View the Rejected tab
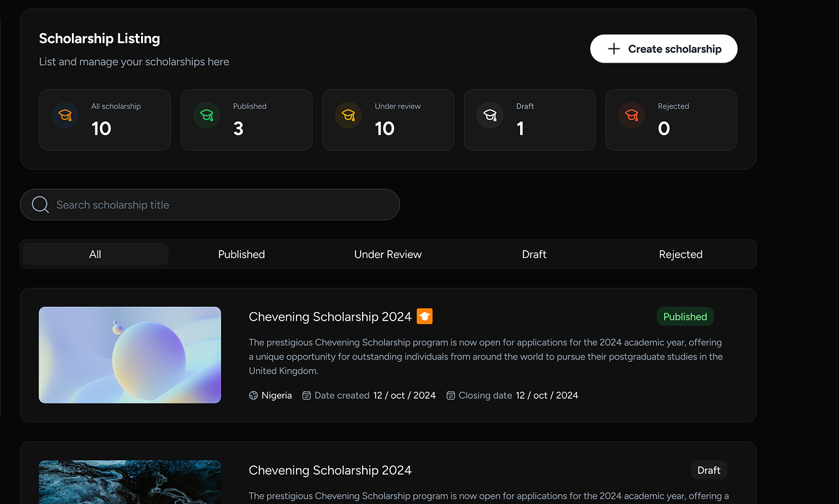 point(681,255)
